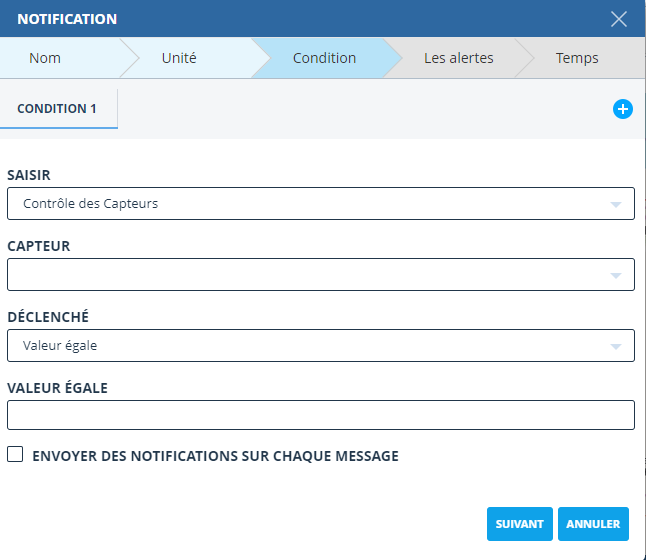Jump to the Les alertes step
The width and height of the screenshot is (646, 560).
click(458, 58)
